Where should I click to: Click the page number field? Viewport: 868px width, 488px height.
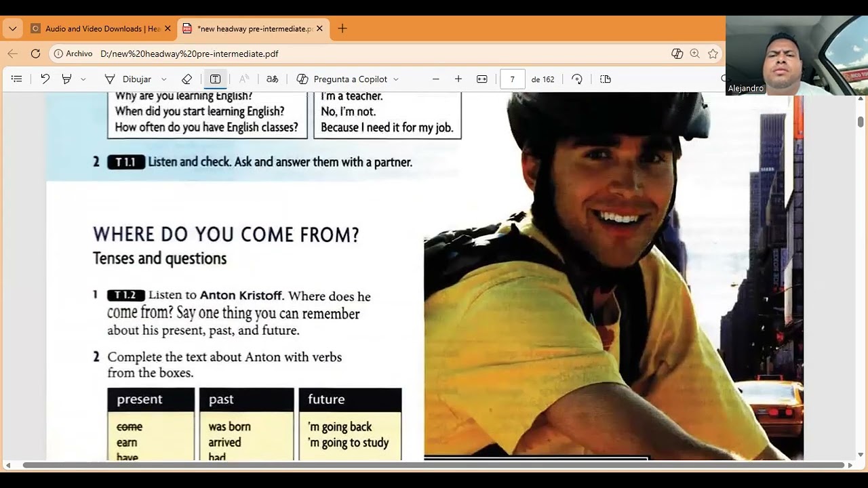[x=513, y=79]
